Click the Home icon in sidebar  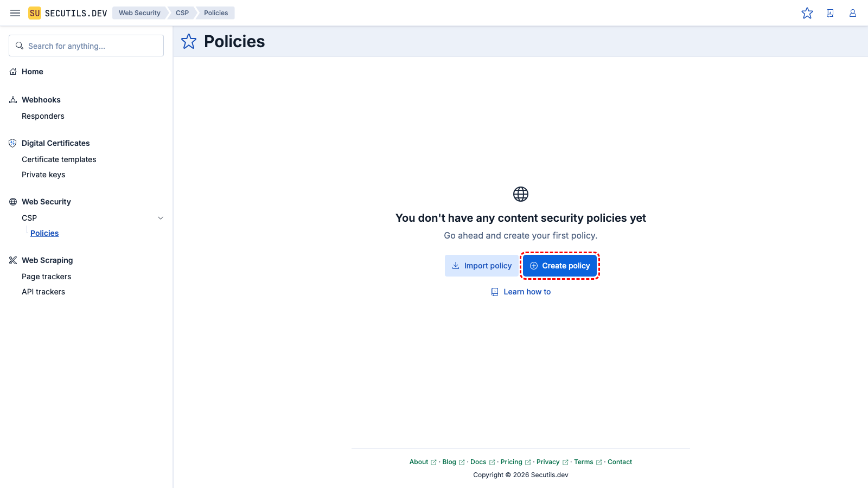[x=13, y=72]
